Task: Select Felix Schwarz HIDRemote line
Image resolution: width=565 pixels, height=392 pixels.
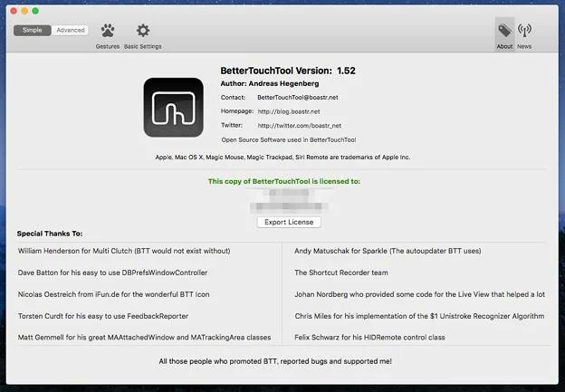Action: [x=369, y=338]
